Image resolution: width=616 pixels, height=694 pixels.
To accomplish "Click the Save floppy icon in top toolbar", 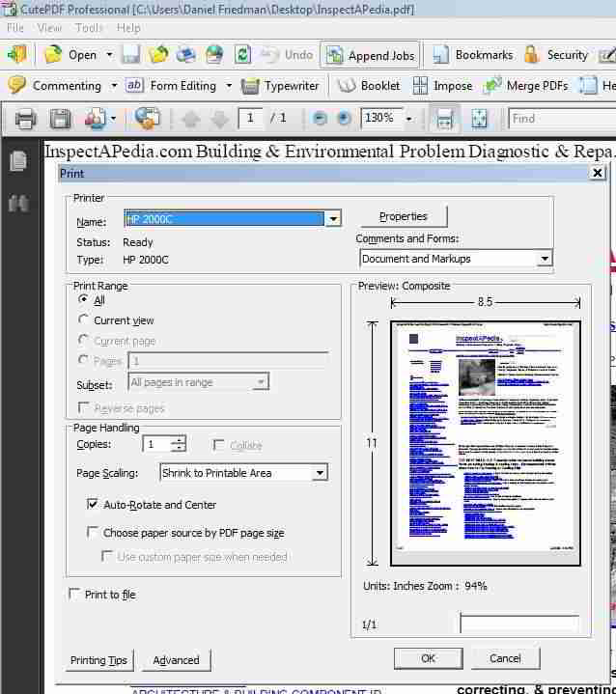I will (130, 55).
